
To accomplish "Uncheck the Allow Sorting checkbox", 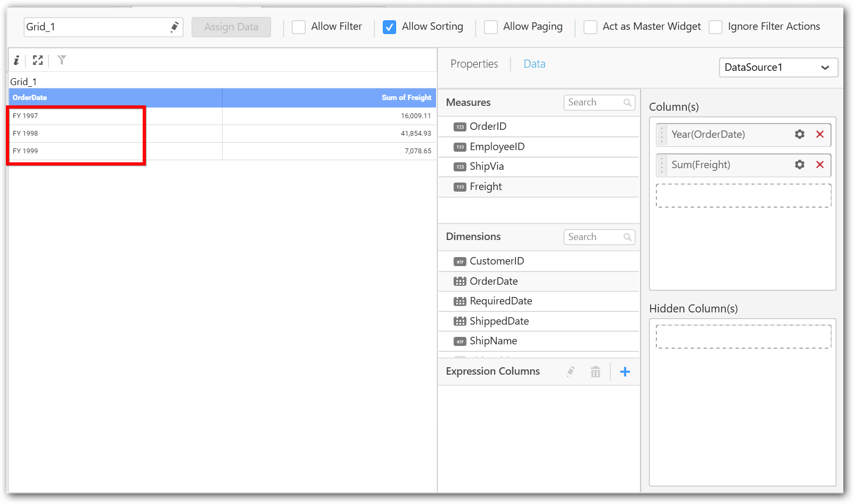I will tap(389, 27).
